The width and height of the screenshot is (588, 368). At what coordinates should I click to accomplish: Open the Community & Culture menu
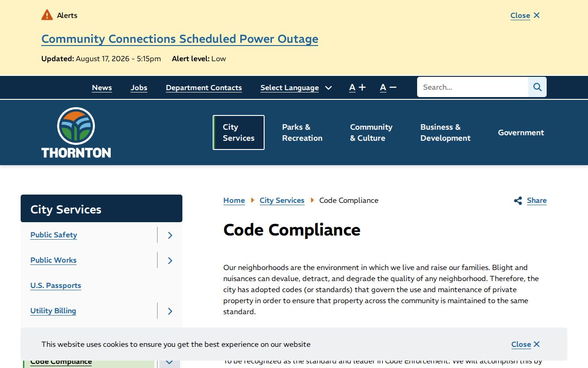pos(371,132)
